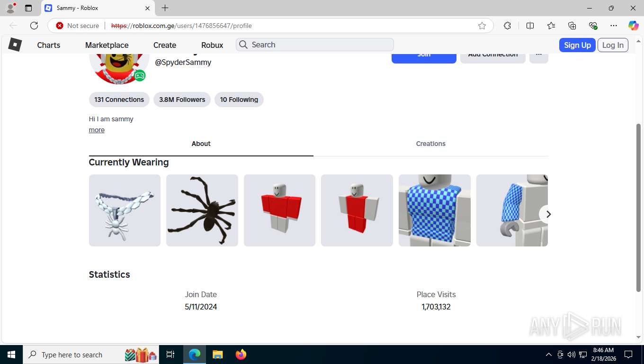Click the taskbar clock 8:46 AM

(x=603, y=350)
